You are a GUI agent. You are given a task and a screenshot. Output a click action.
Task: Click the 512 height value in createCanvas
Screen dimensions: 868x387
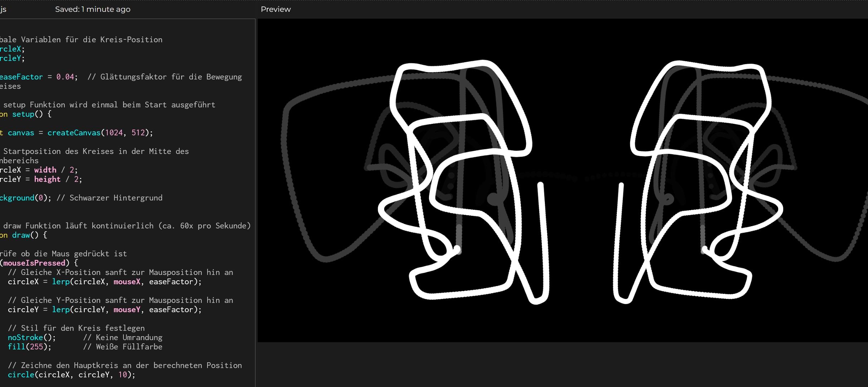pos(138,133)
